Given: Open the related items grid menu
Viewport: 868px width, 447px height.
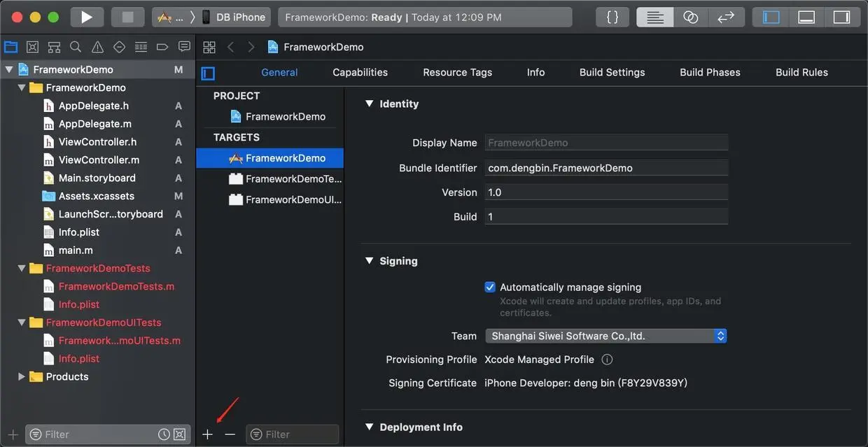Looking at the screenshot, I should pos(209,47).
